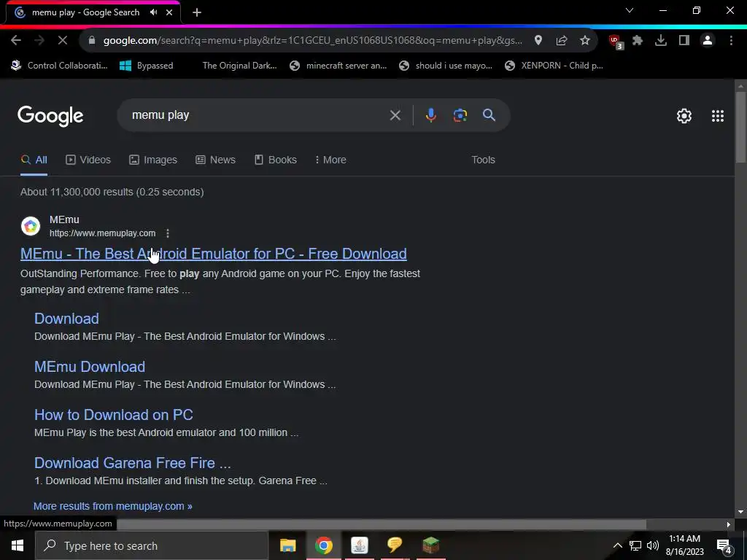Switch to the Books tab
The image size is (747, 560).
[x=275, y=160]
